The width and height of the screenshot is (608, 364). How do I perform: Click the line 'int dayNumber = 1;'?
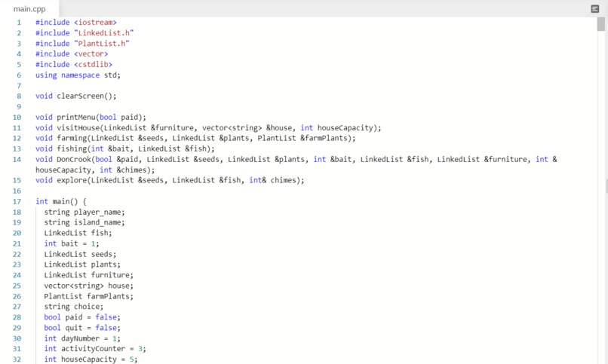pos(82,338)
